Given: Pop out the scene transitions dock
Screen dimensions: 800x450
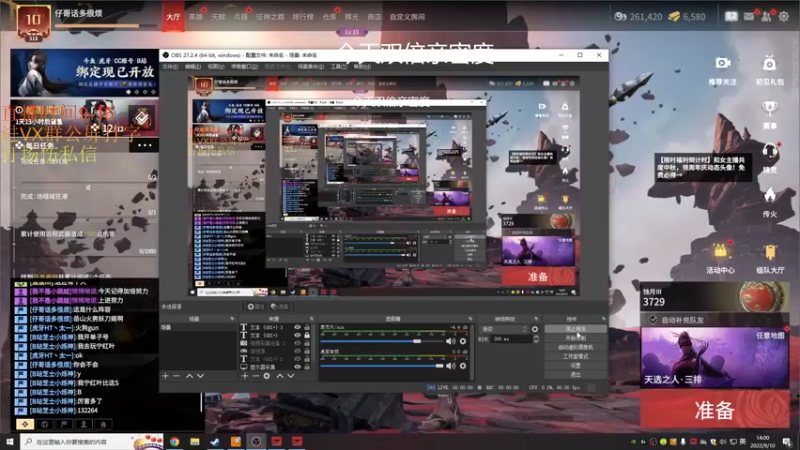Looking at the screenshot, I should [536, 318].
